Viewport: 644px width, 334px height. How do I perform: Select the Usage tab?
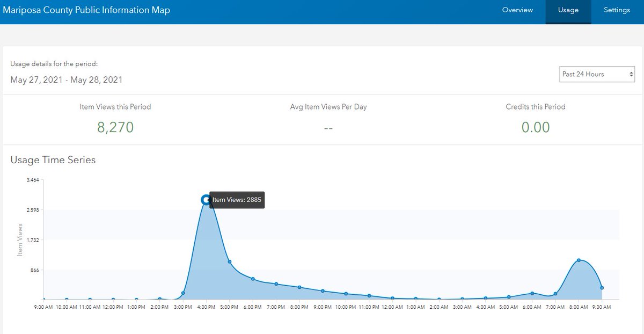pyautogui.click(x=568, y=10)
